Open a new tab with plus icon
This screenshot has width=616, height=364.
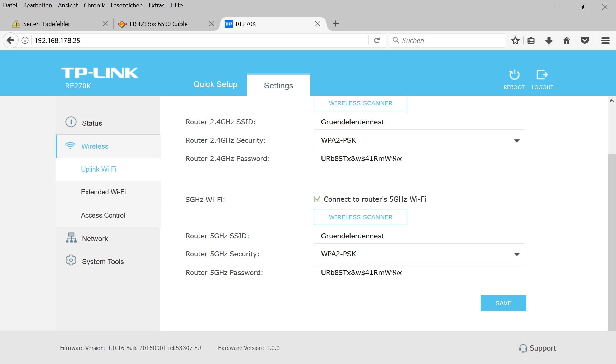coord(336,24)
